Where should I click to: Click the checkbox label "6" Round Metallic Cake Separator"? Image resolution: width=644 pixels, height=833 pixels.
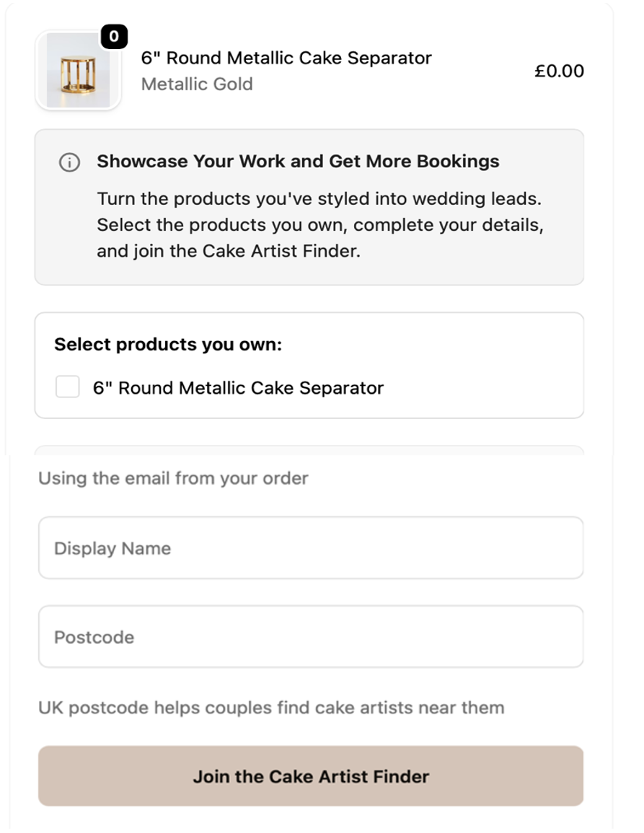click(x=238, y=388)
